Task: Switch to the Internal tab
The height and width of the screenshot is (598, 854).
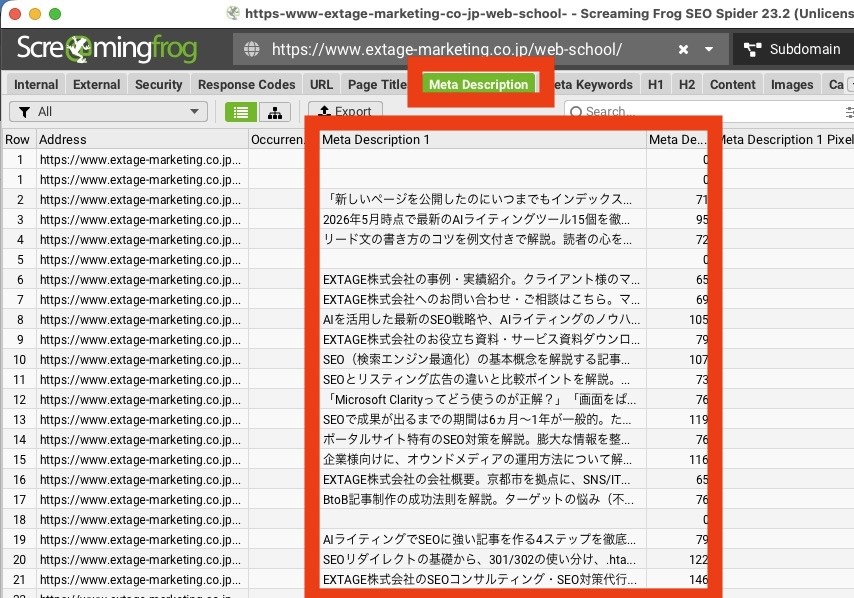Action: 36,84
